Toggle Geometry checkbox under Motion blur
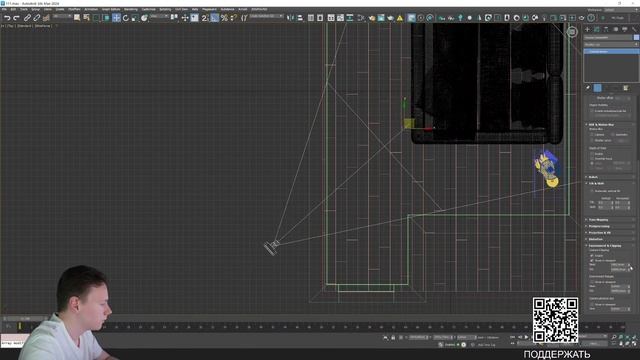Screen dimensions: 640x360 point(613,134)
